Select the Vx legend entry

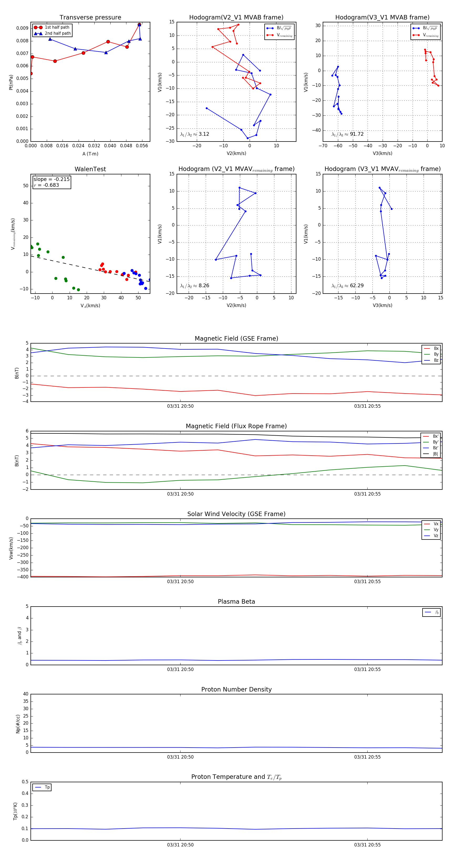[x=431, y=524]
